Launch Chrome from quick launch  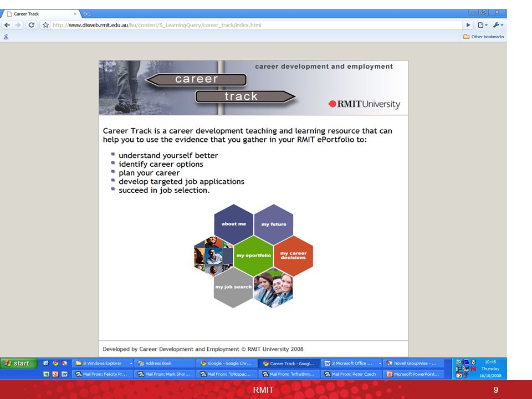point(55,363)
